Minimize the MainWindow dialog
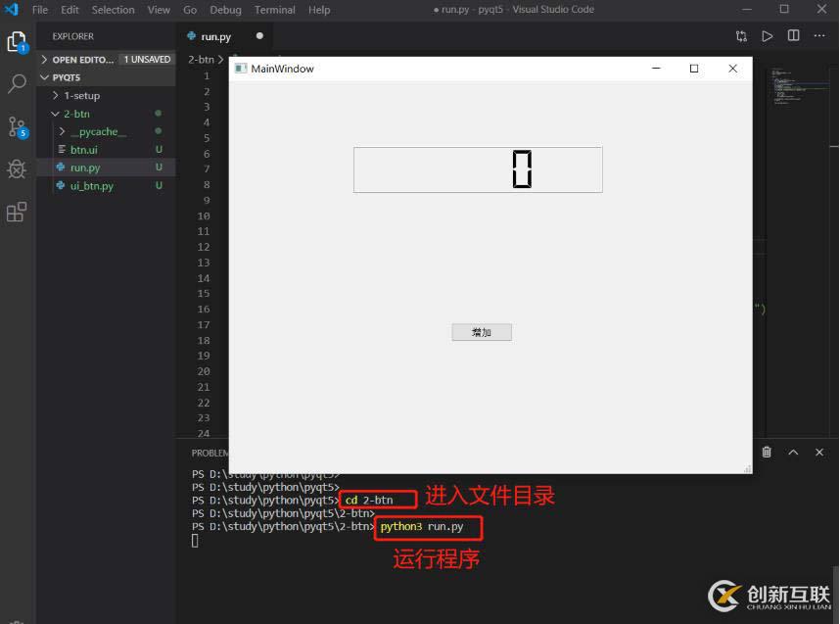This screenshot has height=624, width=840. point(656,69)
